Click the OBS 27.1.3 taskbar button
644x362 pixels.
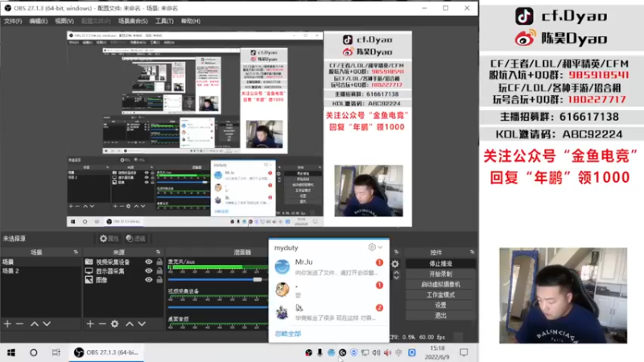[106, 352]
